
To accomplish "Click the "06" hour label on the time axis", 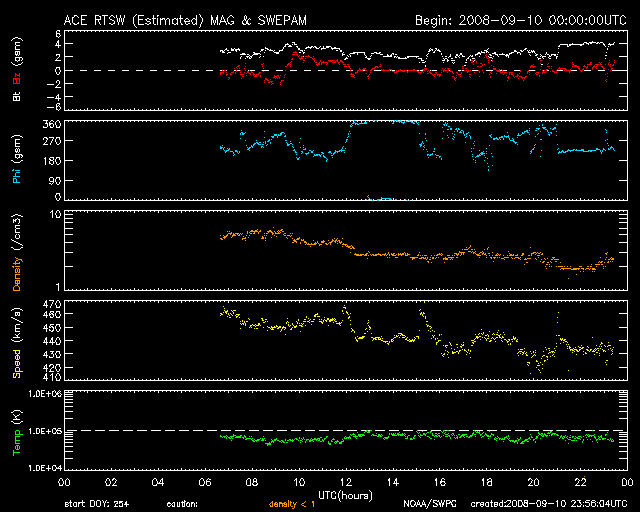I will click(x=205, y=483).
